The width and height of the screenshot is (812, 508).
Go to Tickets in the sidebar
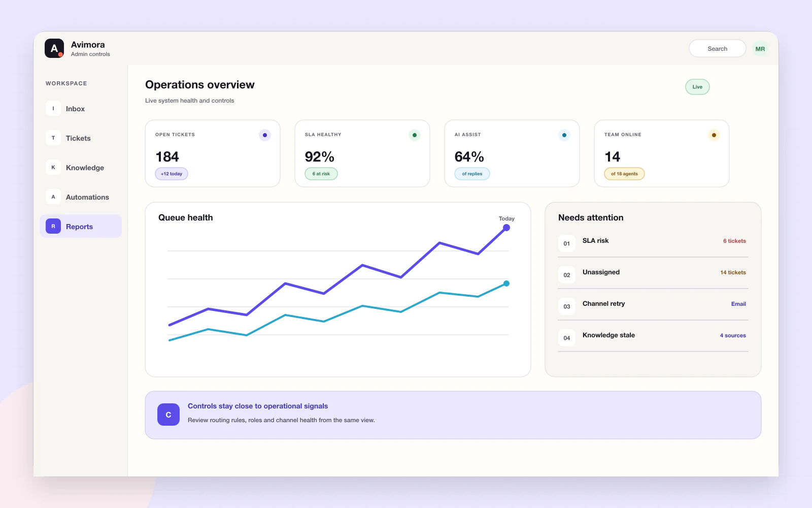tap(81, 138)
